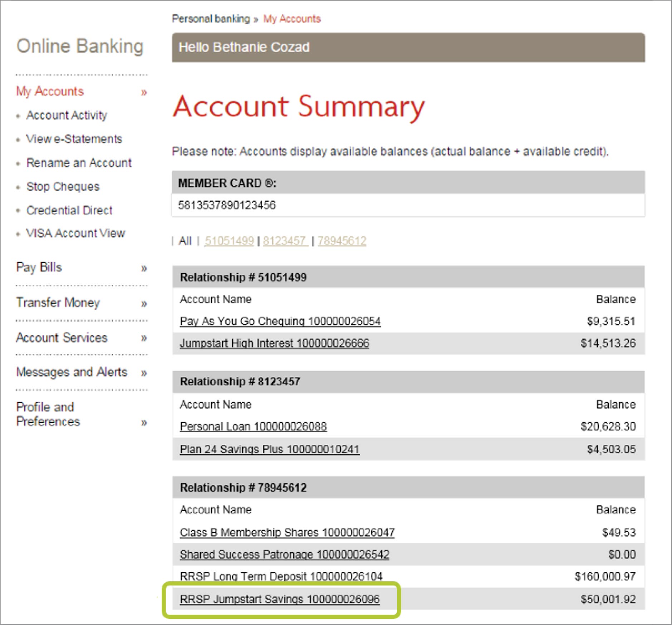Click My Accounts in the breadcrumb

tap(292, 19)
